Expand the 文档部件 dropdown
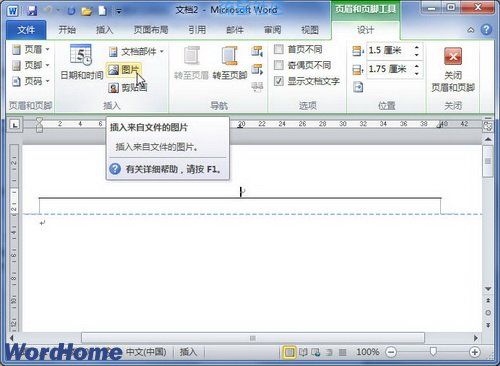The width and height of the screenshot is (500, 366). coord(136,52)
